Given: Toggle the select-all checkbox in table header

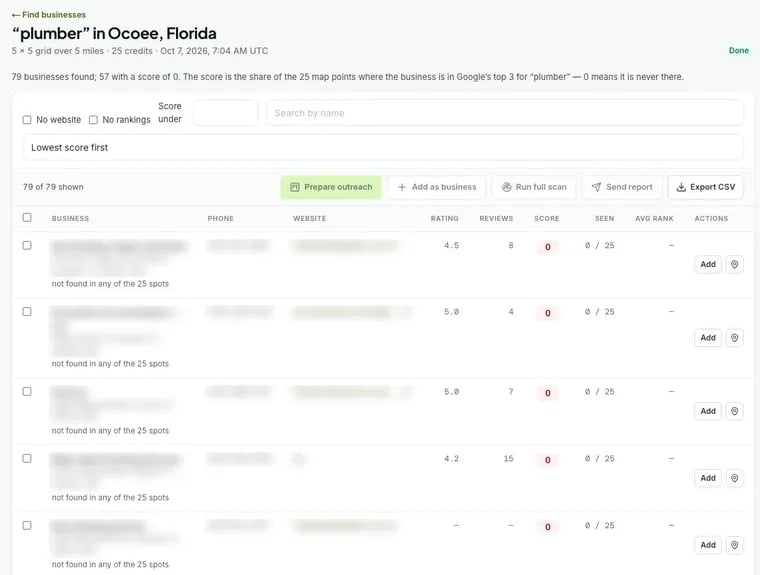Looking at the screenshot, I should pyautogui.click(x=27, y=217).
